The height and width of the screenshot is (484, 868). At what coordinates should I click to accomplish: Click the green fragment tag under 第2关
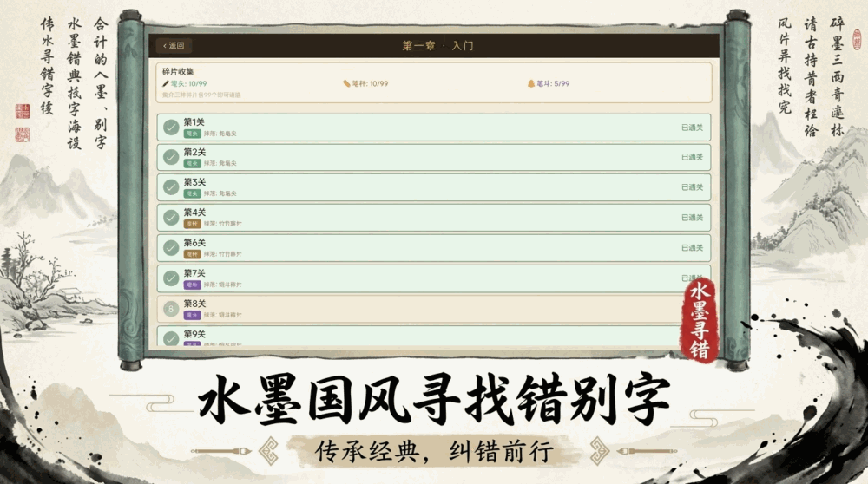(x=192, y=164)
